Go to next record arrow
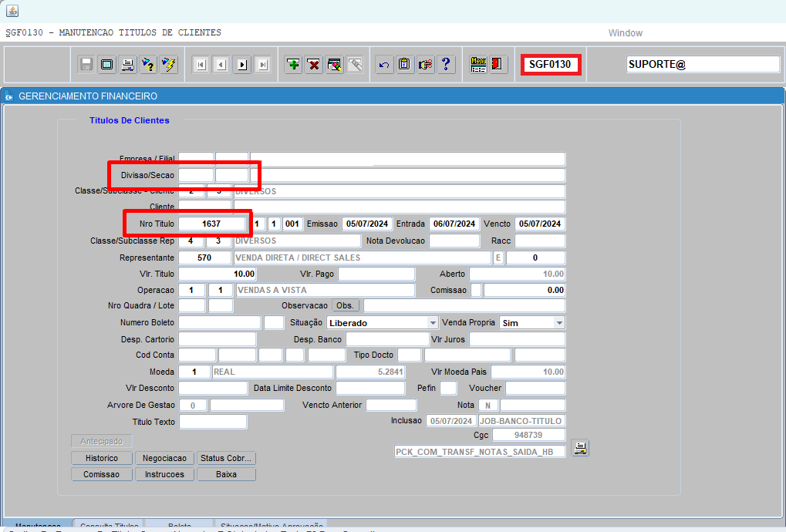Viewport: 786px width, 532px height. 241,65
